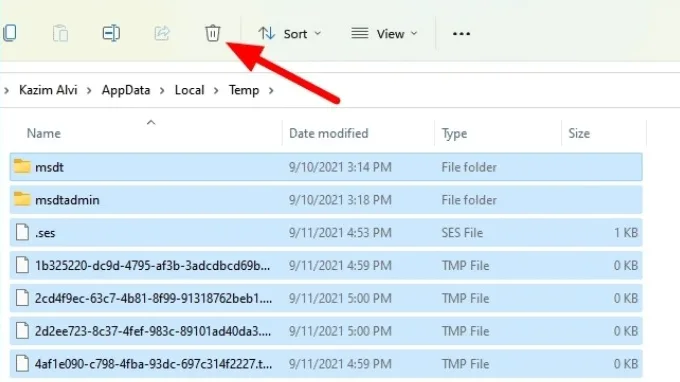Expand chevron before Kazim Alvi breadcrumb
The height and width of the screenshot is (382, 680).
6,91
